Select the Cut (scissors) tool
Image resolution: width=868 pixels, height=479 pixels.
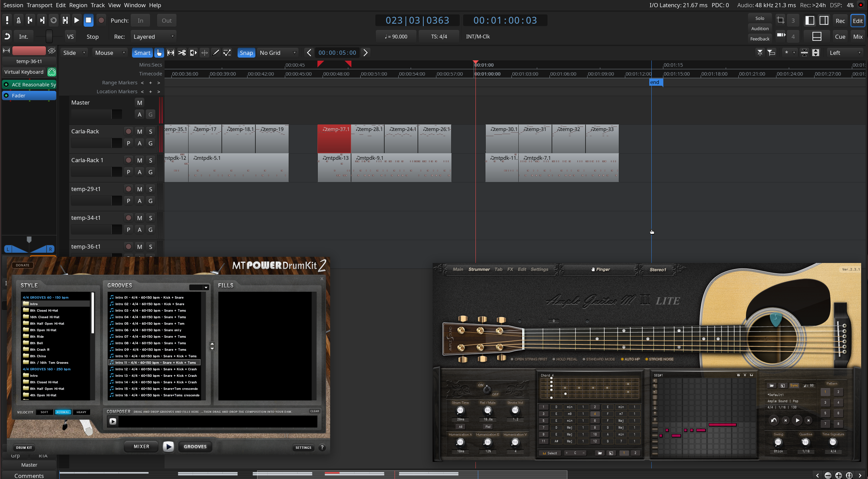(182, 53)
